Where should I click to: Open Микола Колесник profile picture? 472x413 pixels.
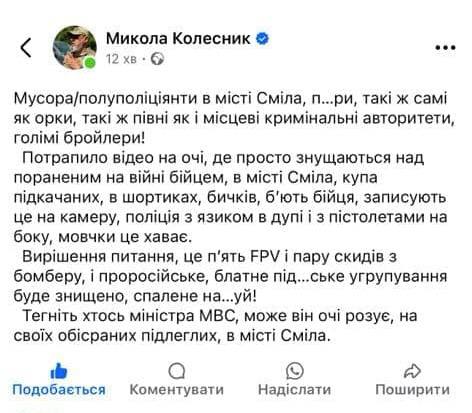75,47
